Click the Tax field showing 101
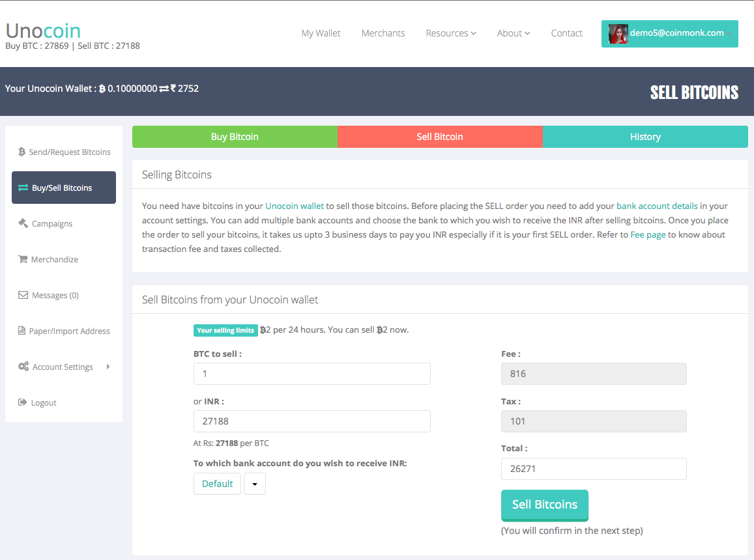This screenshot has height=560, width=754. pos(594,421)
